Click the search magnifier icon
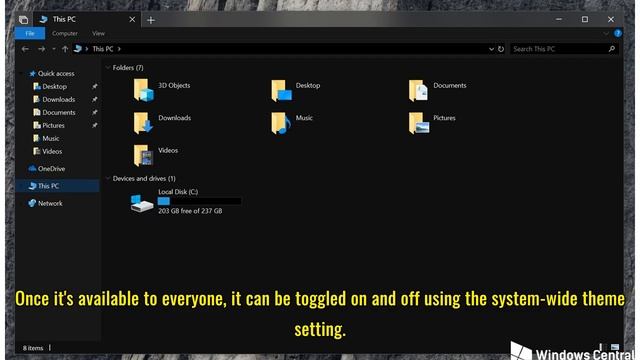This screenshot has width=640, height=360. [x=611, y=49]
